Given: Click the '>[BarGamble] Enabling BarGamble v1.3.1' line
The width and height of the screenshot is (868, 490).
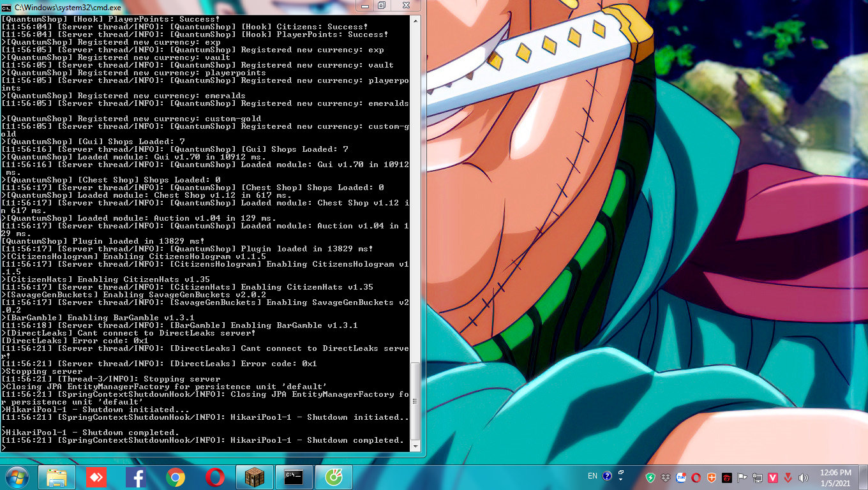Looking at the screenshot, I should coord(98,318).
